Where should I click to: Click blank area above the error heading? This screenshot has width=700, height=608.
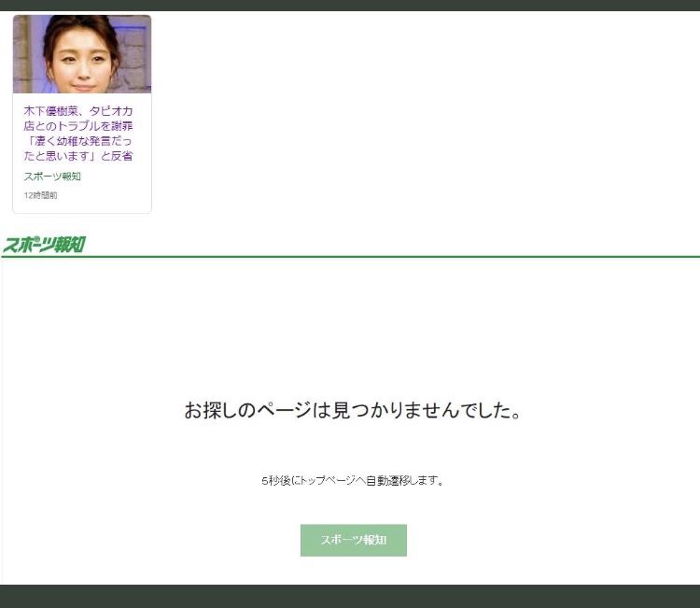352,327
